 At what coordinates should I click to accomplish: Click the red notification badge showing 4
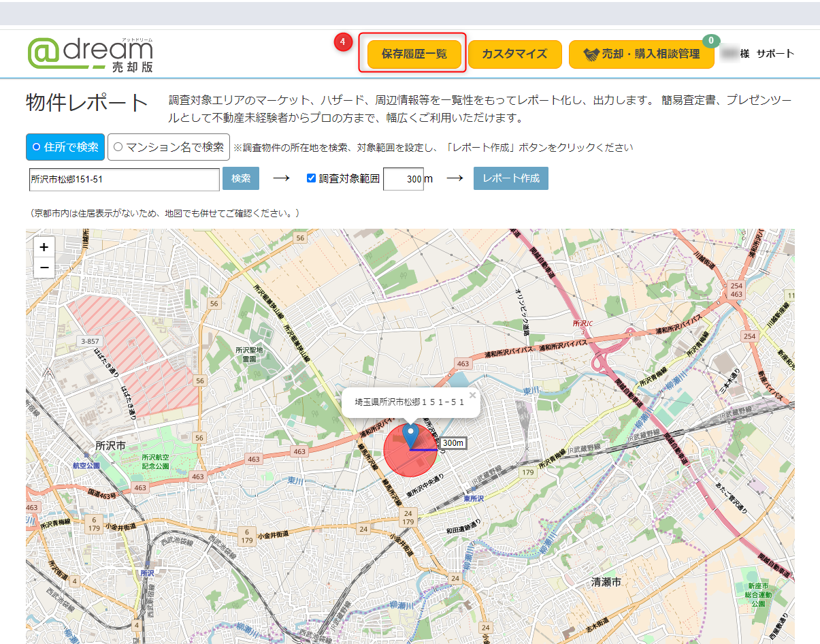click(343, 42)
